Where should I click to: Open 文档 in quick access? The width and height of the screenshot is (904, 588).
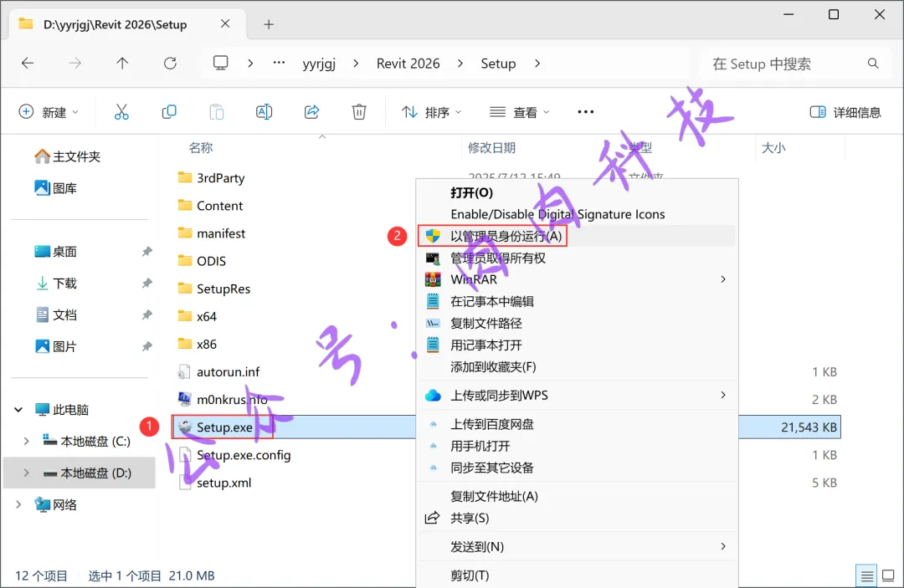click(55, 314)
